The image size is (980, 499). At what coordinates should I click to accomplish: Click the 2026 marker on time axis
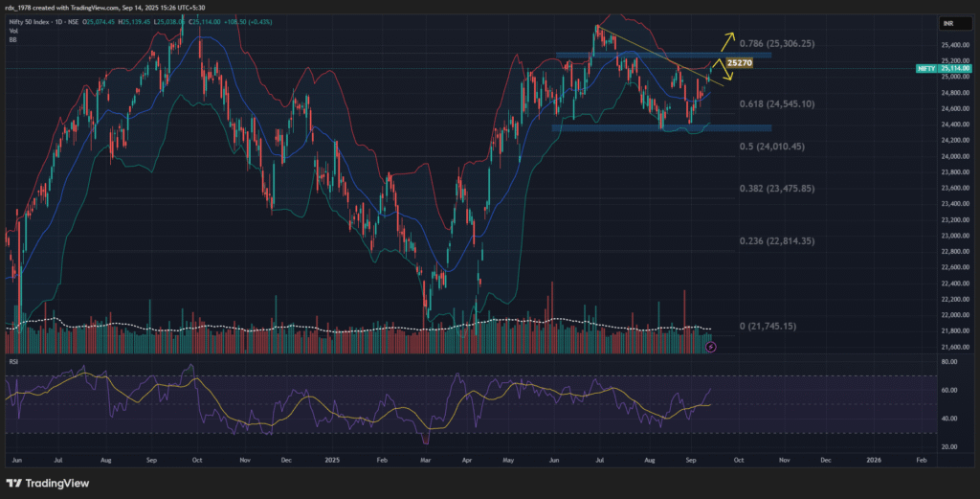[x=874, y=461]
